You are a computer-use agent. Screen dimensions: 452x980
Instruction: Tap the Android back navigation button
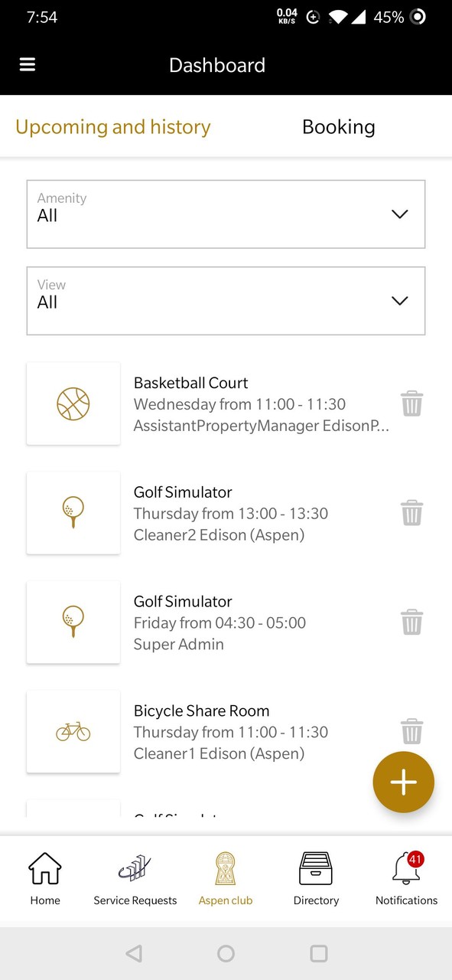(134, 954)
